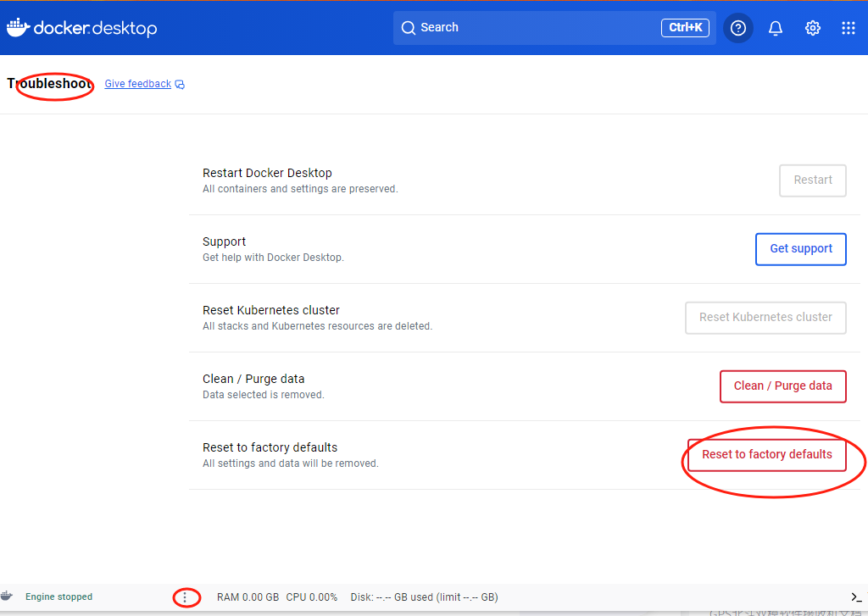Click the Search input field
Screen dimensions: 868x616
tap(554, 28)
